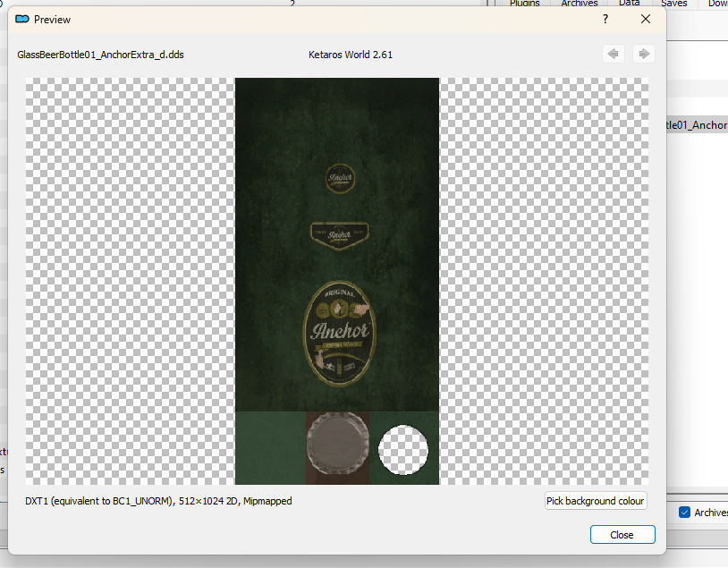Click the Anchor beer bottle texture preview

coord(337,281)
